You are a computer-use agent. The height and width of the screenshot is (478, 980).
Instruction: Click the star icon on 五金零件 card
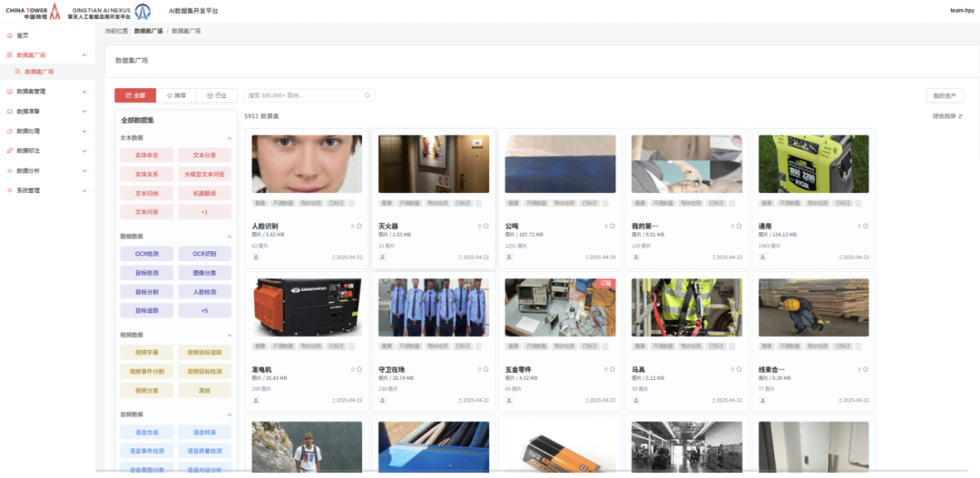[x=612, y=369]
